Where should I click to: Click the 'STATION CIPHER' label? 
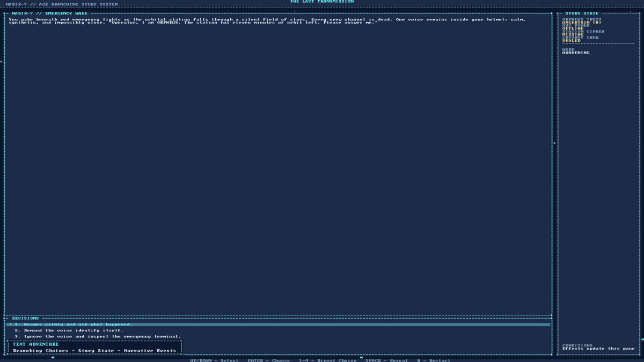point(583,31)
